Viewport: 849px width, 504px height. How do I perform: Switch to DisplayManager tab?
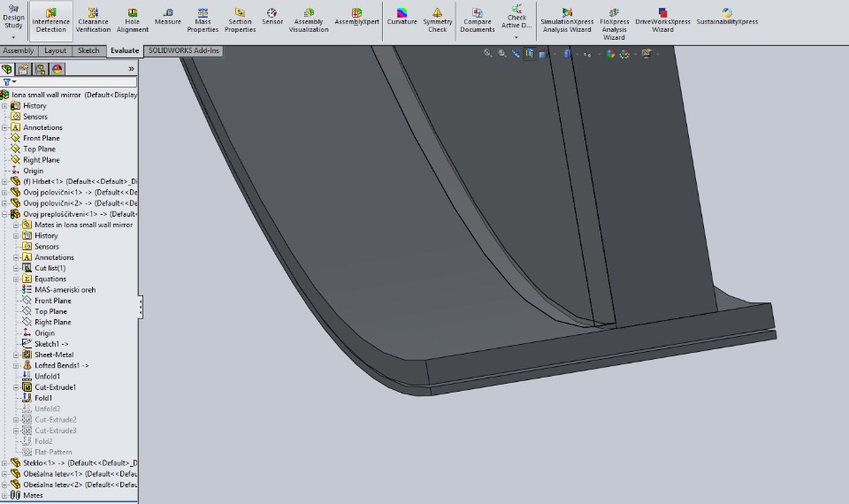pos(57,69)
